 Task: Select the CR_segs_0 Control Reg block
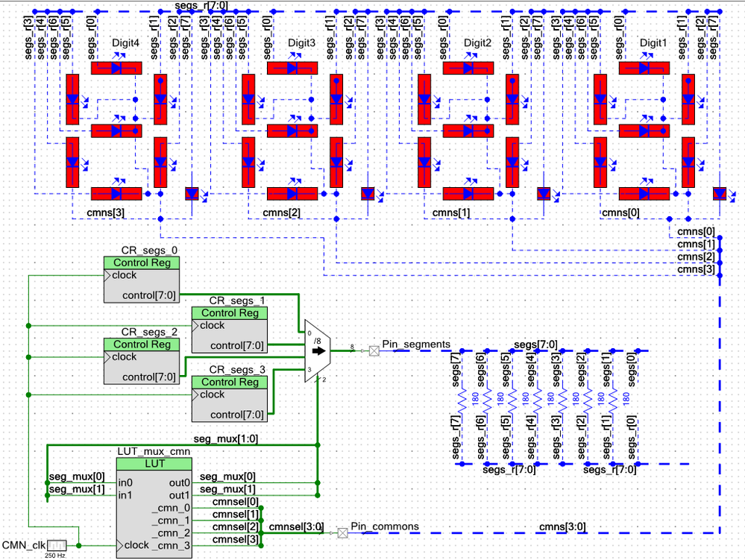(142, 280)
